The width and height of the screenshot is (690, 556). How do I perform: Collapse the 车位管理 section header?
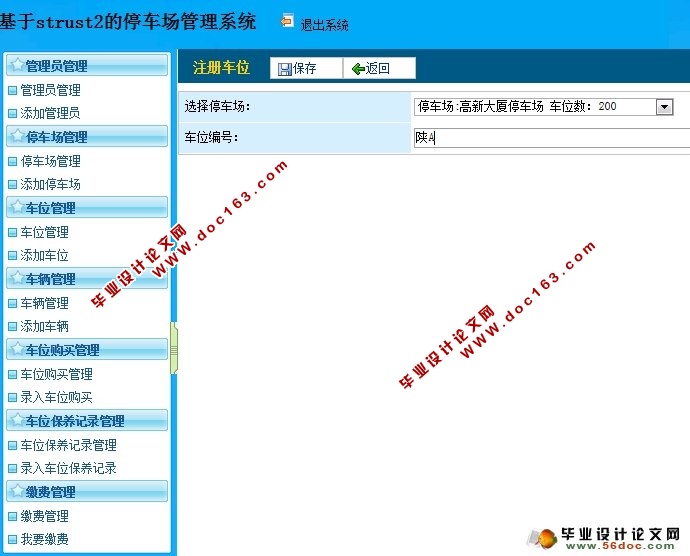click(87, 207)
